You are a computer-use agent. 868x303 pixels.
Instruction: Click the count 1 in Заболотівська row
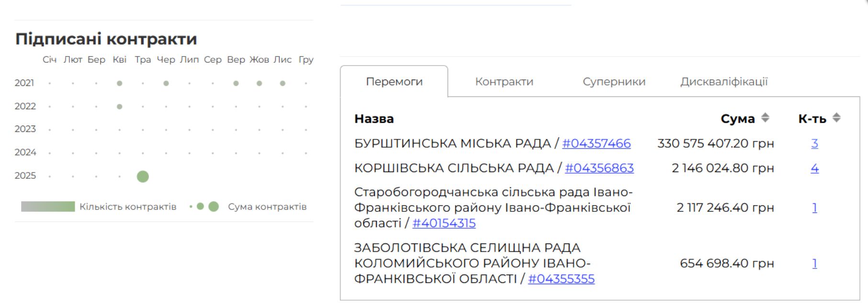[814, 264]
